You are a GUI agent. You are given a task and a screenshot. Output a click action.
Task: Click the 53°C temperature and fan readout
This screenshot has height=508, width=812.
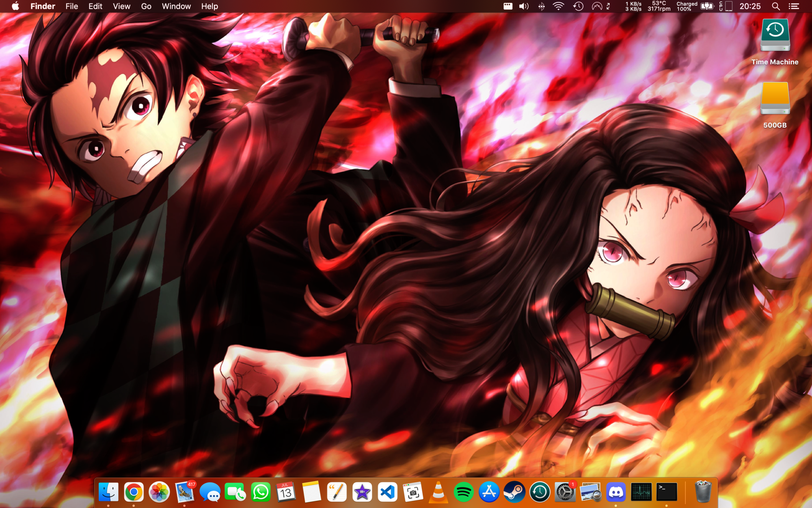point(659,6)
